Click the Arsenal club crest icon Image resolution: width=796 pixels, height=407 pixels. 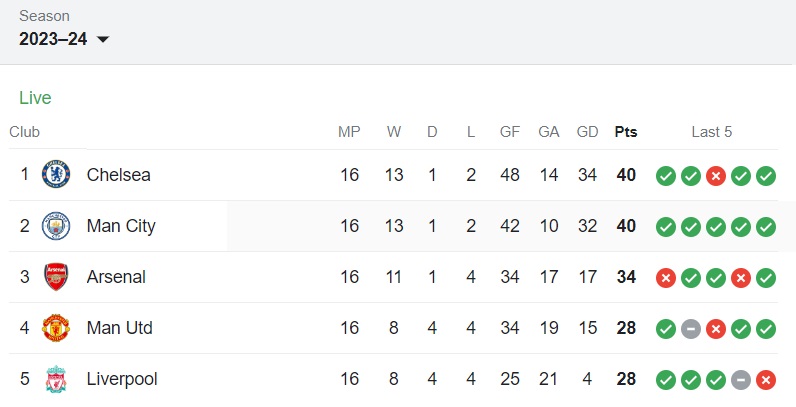56,277
